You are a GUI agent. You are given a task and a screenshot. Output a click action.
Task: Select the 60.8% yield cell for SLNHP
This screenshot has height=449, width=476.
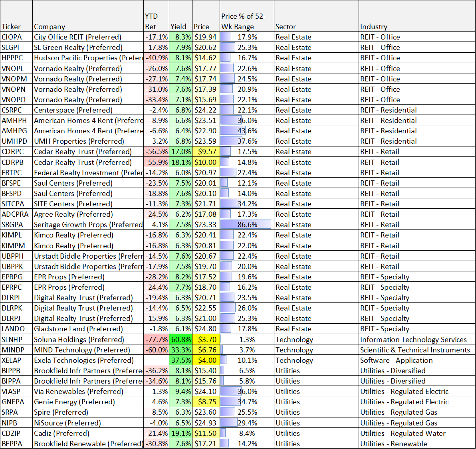[x=180, y=339]
